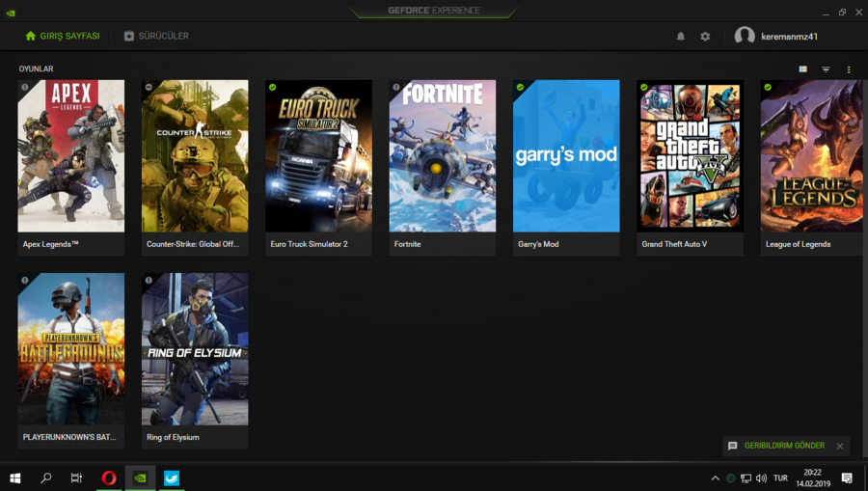Open keremsnmz41 account name
The image size is (868, 491).
click(789, 37)
